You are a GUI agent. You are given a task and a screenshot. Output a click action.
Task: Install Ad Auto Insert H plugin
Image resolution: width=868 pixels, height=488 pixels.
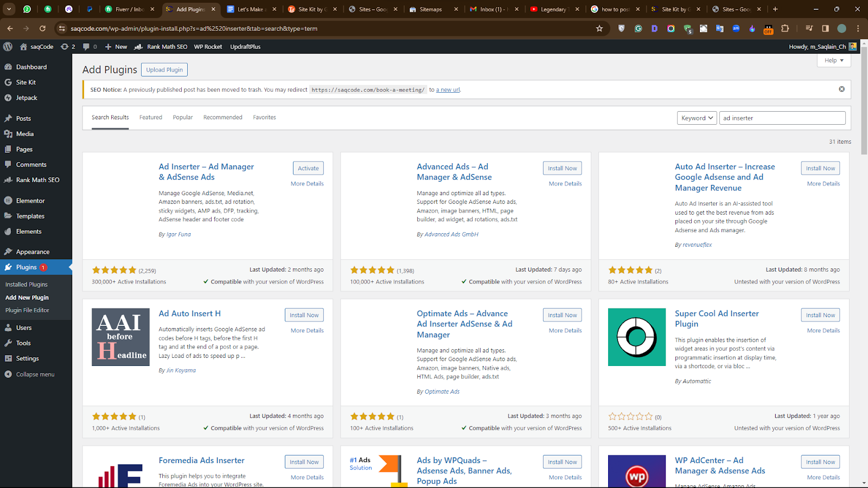[304, 315]
